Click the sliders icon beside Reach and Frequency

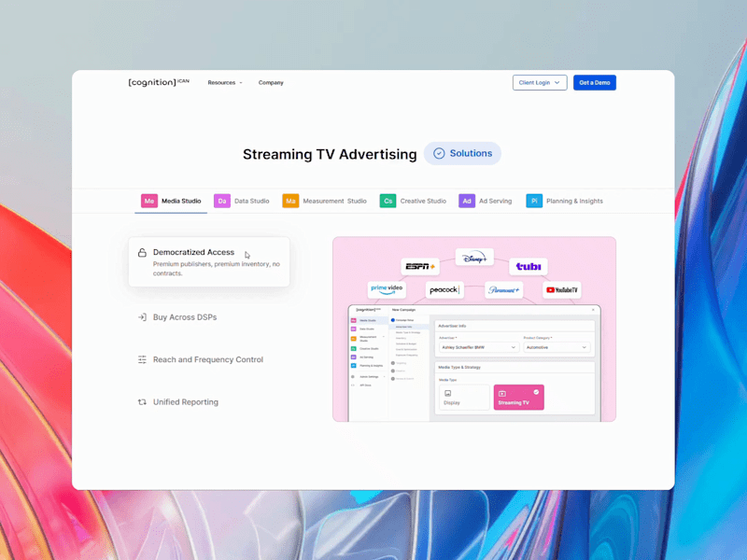[142, 359]
